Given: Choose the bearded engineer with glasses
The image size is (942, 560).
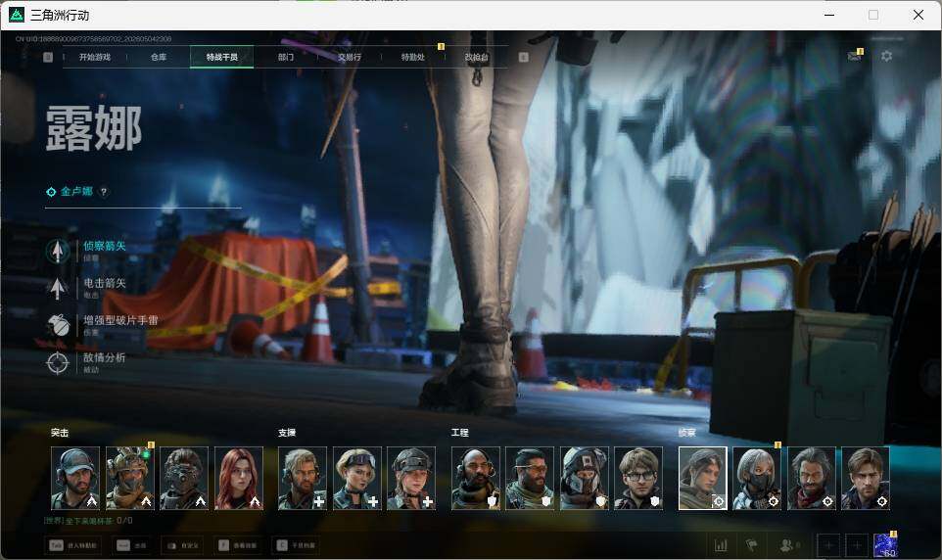Looking at the screenshot, I should [530, 479].
